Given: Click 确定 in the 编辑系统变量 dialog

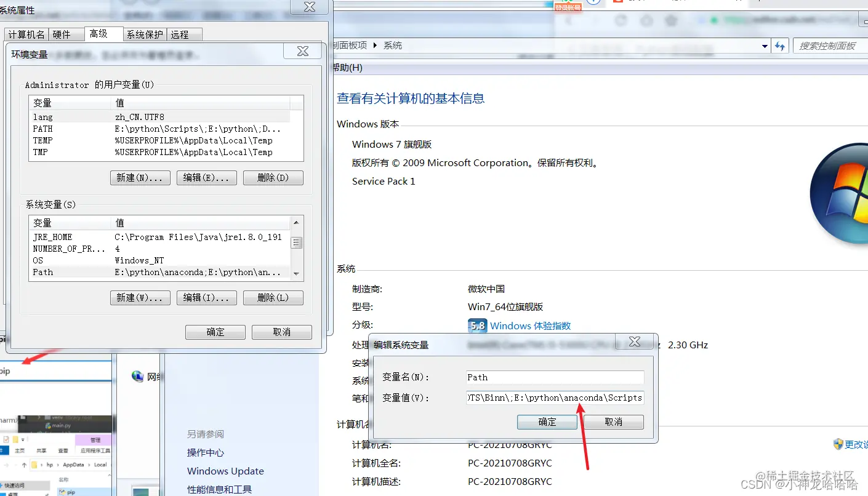Looking at the screenshot, I should click(x=547, y=422).
